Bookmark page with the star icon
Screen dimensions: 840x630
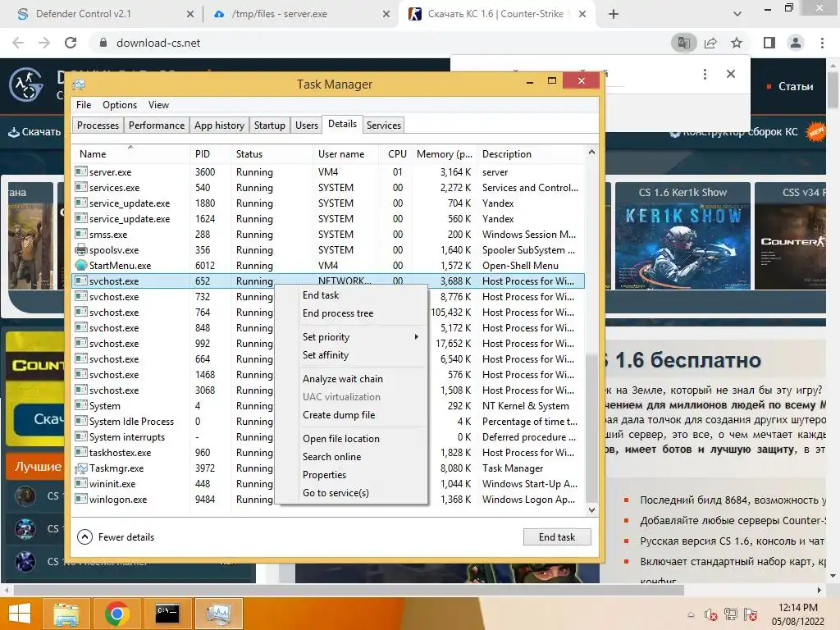tap(737, 43)
